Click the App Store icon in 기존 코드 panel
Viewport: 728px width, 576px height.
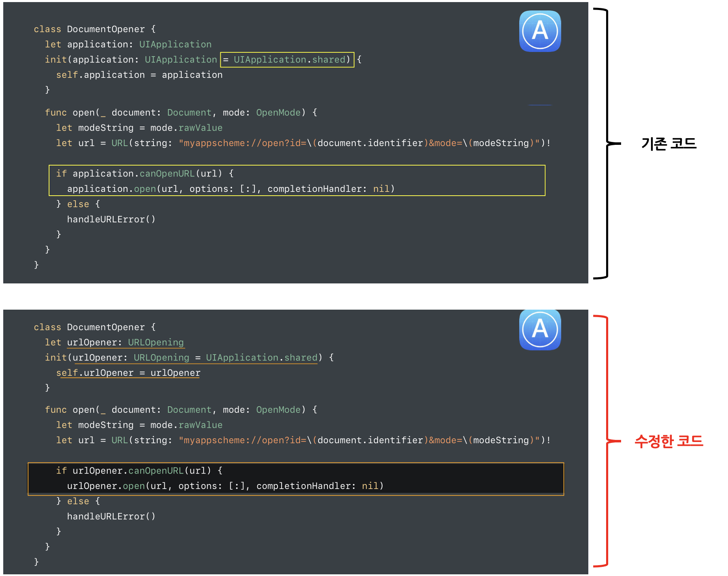click(540, 31)
